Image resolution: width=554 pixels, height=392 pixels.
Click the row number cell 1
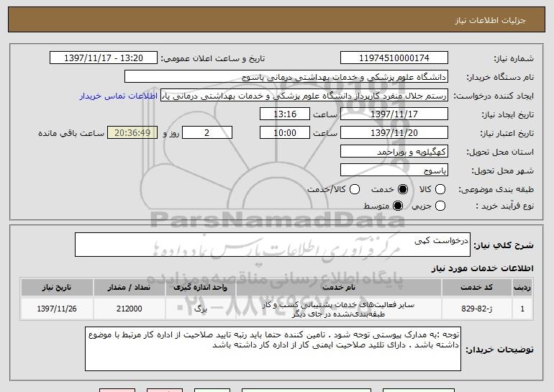(522, 309)
